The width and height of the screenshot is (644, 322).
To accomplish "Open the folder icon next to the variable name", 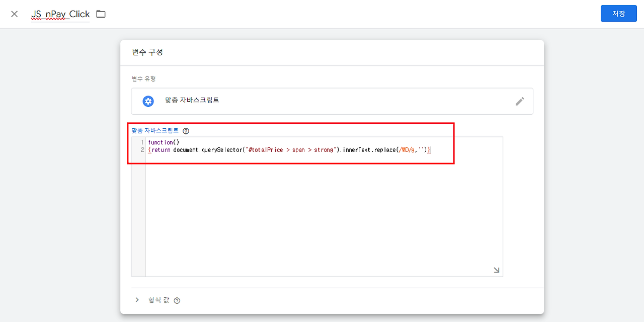I will (x=101, y=14).
